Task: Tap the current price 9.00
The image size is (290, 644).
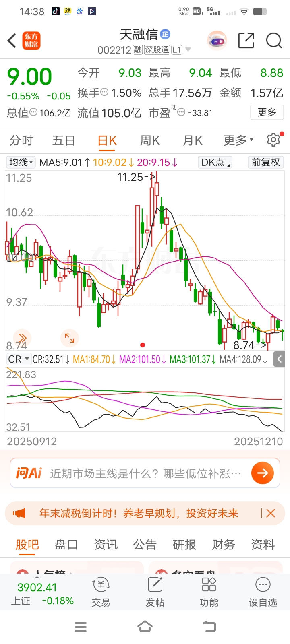Action: click(x=30, y=76)
